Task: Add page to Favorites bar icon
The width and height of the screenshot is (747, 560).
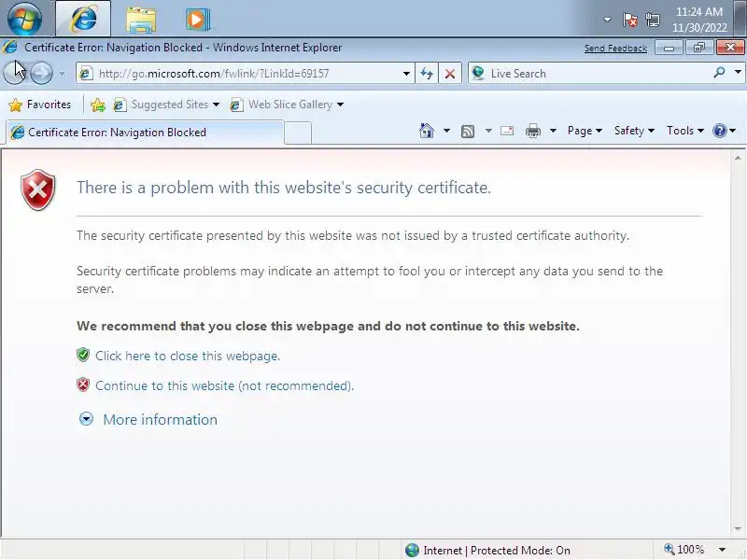Action: click(98, 105)
